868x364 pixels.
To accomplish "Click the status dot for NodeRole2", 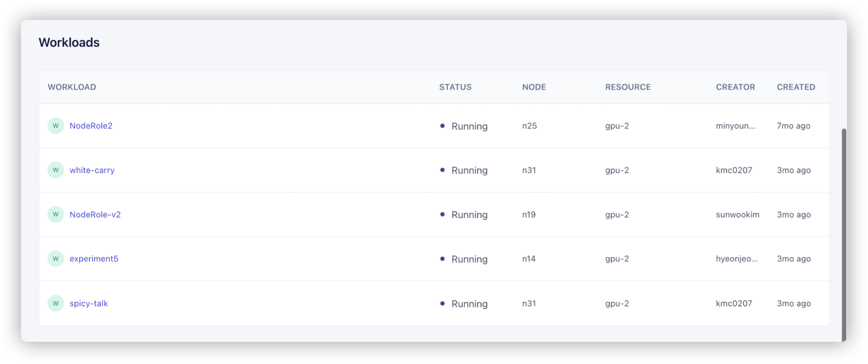I will (442, 126).
